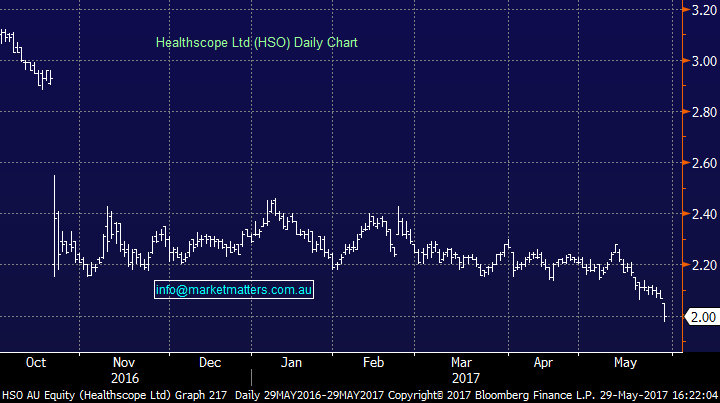Select the chart title 'Healthscope Ltd (HSO) Daily Chart'
The image size is (720, 403).
point(256,43)
